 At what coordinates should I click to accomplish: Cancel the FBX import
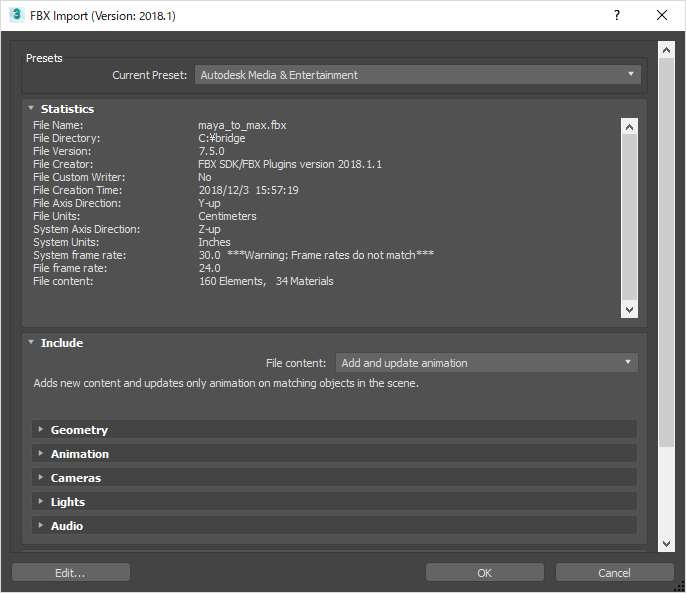tap(614, 573)
